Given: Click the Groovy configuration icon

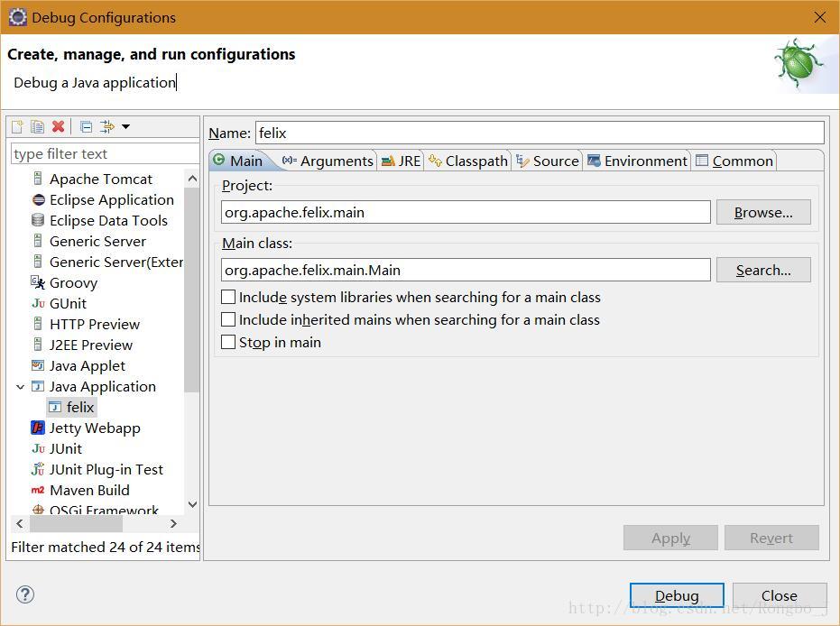Looking at the screenshot, I should click(38, 282).
